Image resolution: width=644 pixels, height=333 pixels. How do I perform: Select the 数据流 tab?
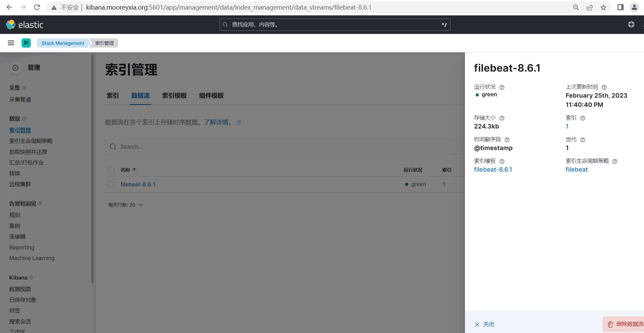(140, 96)
